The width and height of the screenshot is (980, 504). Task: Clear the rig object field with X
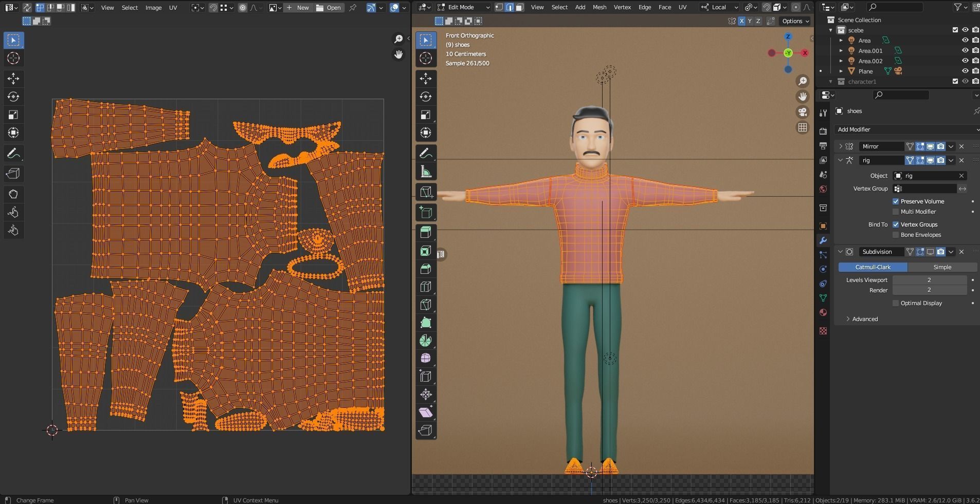tap(961, 176)
